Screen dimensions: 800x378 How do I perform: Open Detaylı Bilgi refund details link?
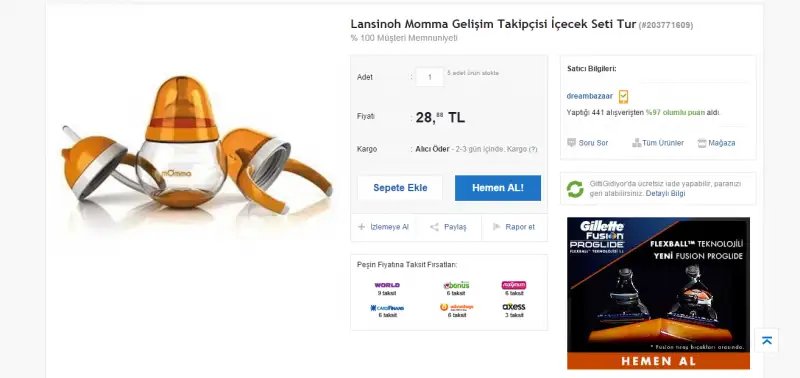click(665, 194)
